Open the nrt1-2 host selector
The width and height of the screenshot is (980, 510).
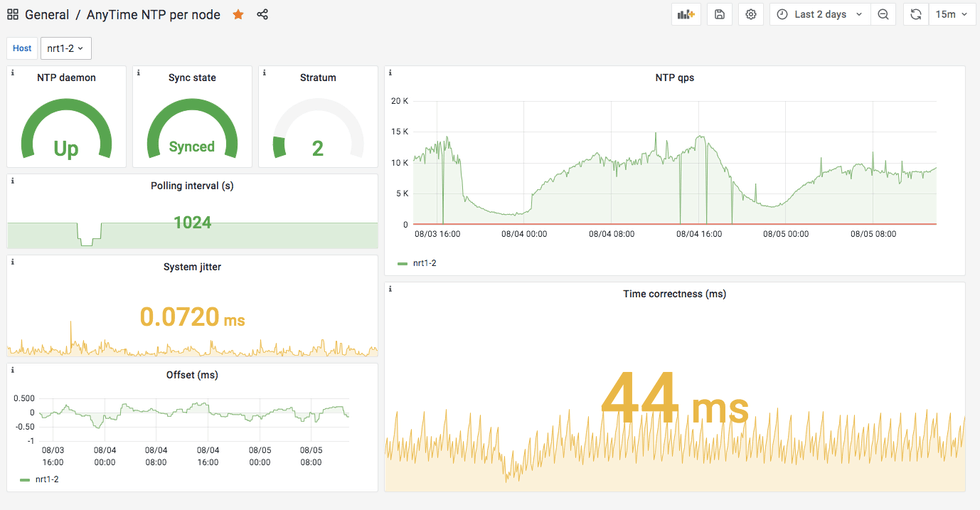[66, 48]
